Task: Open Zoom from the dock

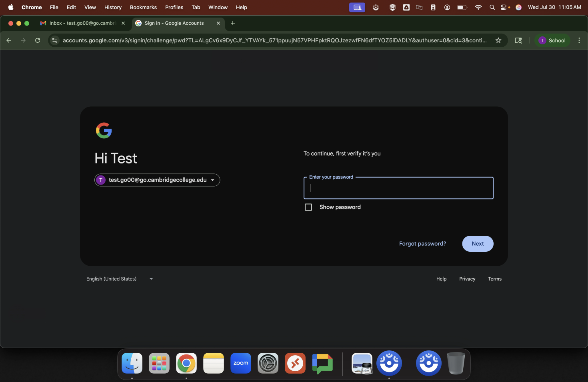Action: [241, 363]
